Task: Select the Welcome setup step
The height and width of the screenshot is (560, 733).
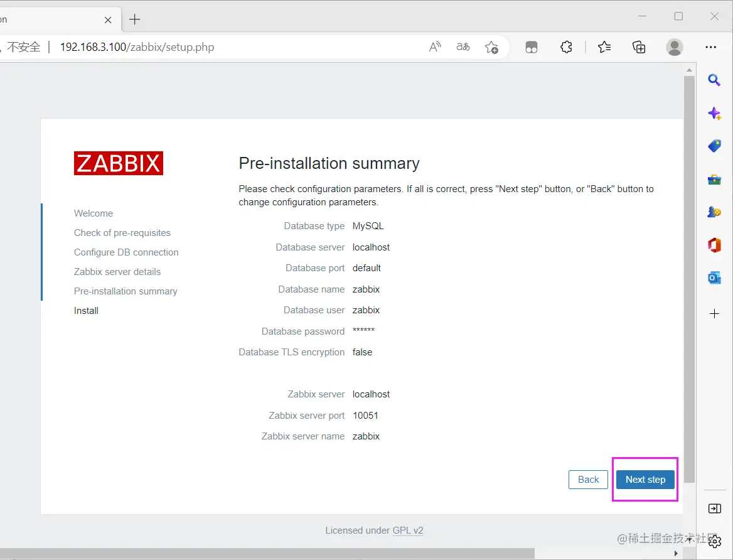Action: tap(94, 213)
